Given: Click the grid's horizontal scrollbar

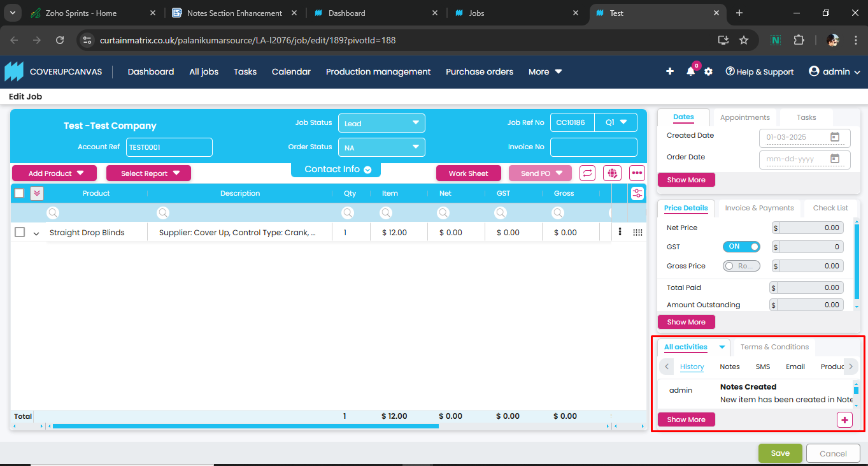Looking at the screenshot, I should tap(245, 426).
